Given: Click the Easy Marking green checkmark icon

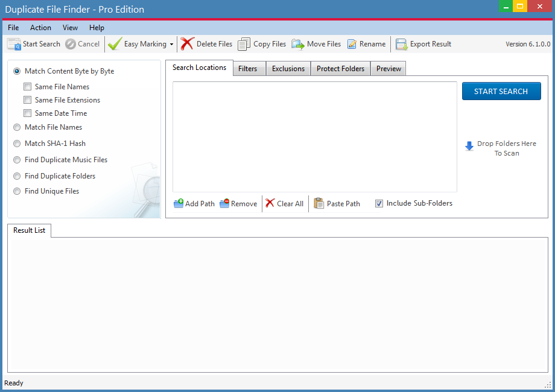Looking at the screenshot, I should 115,44.
